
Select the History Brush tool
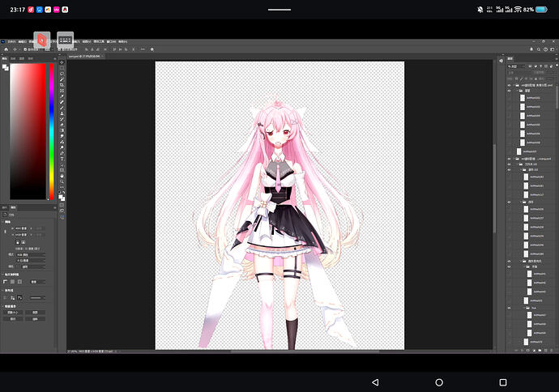point(62,119)
